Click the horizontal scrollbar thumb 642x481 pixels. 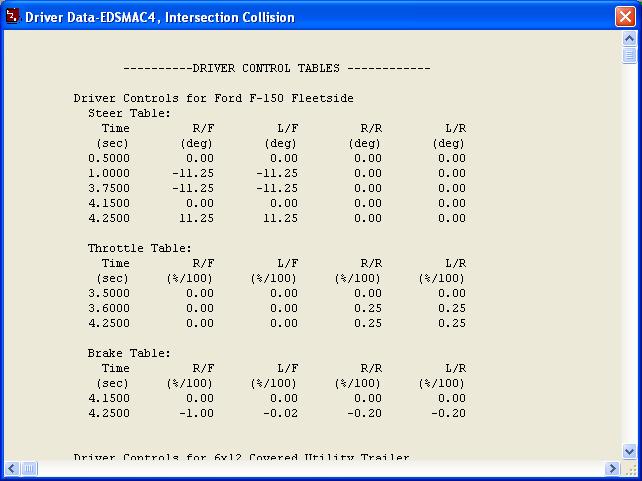click(x=29, y=468)
